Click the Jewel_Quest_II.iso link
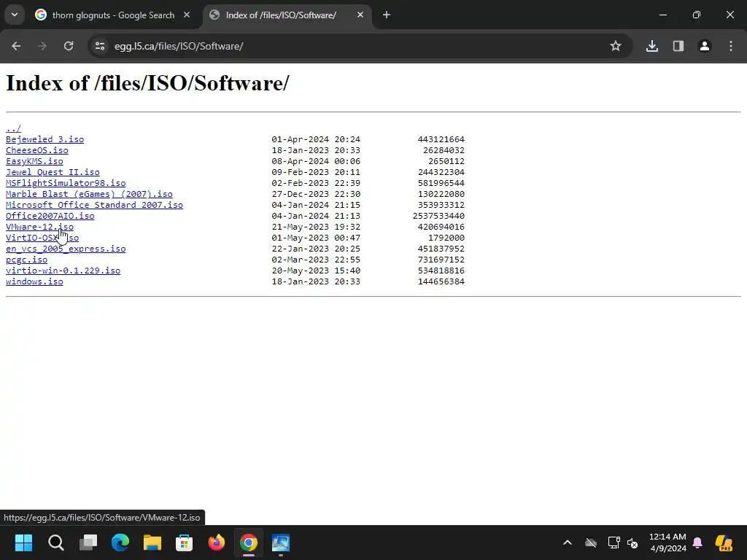The width and height of the screenshot is (747, 560). click(x=53, y=172)
